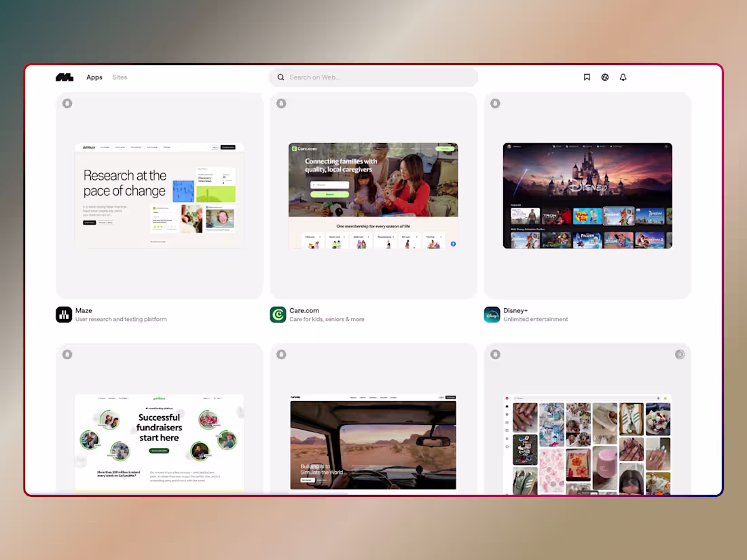Open the Successful fundraisers site preview
The height and width of the screenshot is (560, 747).
[x=159, y=444]
